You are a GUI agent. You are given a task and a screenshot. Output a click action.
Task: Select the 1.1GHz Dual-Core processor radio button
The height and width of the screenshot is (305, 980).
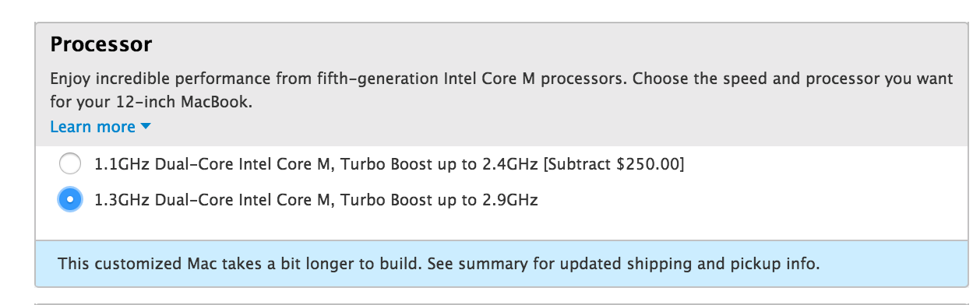(70, 164)
